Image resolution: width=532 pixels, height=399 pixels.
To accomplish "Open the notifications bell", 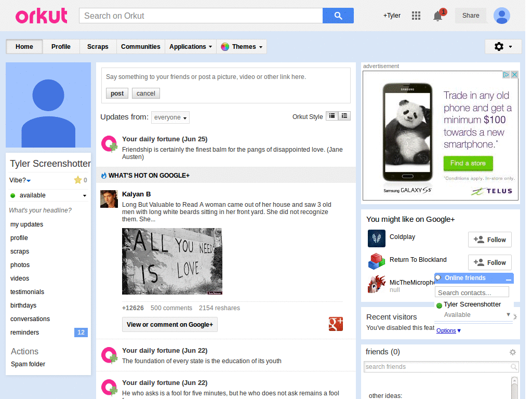I will [x=438, y=16].
